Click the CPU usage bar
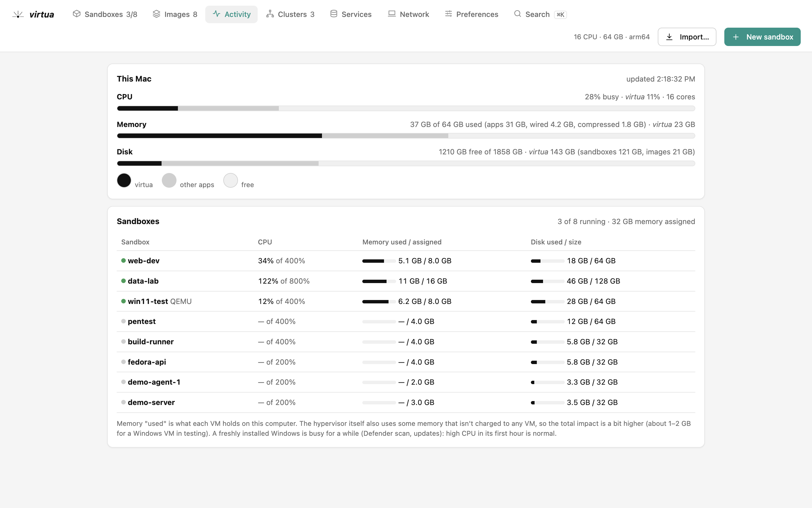This screenshot has height=508, width=812. [406, 108]
